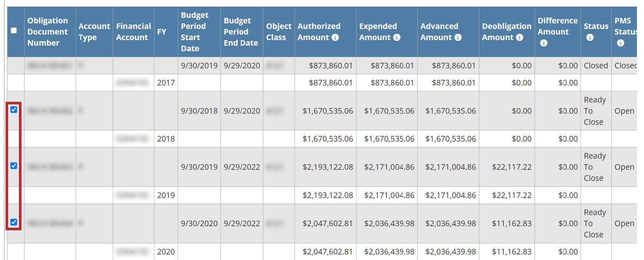
Task: Open the Advanced Amount info tooltip icon
Action: click(x=458, y=38)
